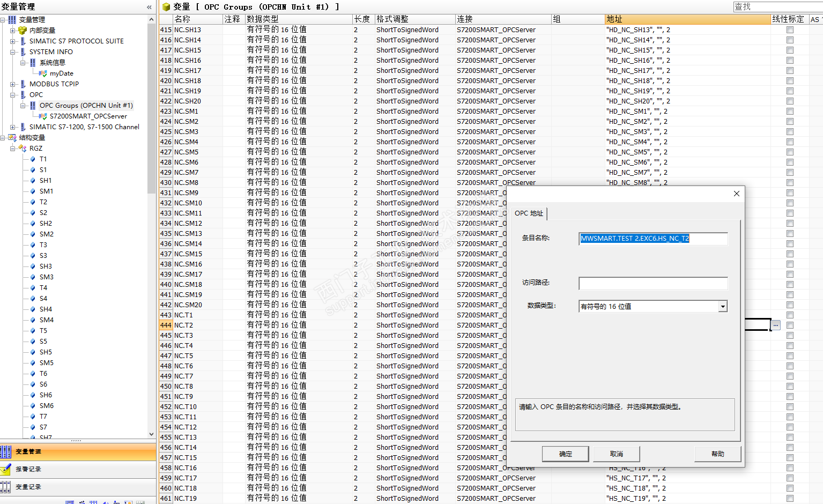Toggle 线性标定 checkbox for NC.SH13
The height and width of the screenshot is (504, 823).
coord(790,30)
